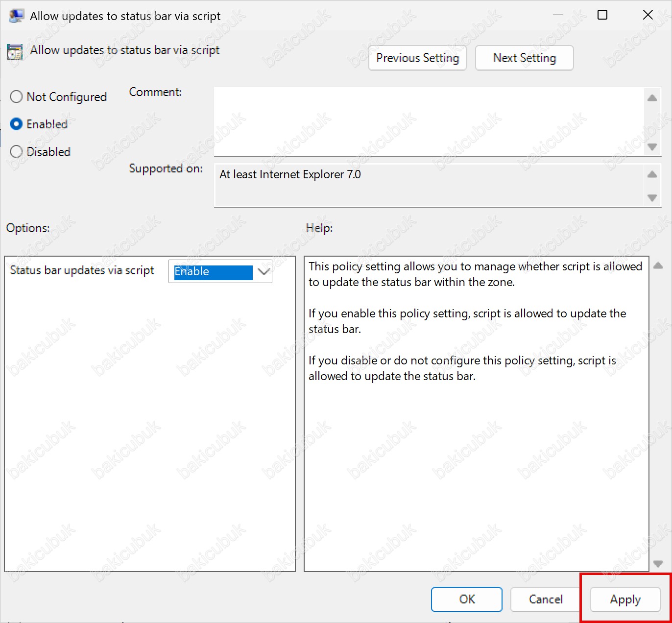Image resolution: width=672 pixels, height=623 pixels.
Task: Click Comment box scroll down arrow
Action: click(652, 146)
